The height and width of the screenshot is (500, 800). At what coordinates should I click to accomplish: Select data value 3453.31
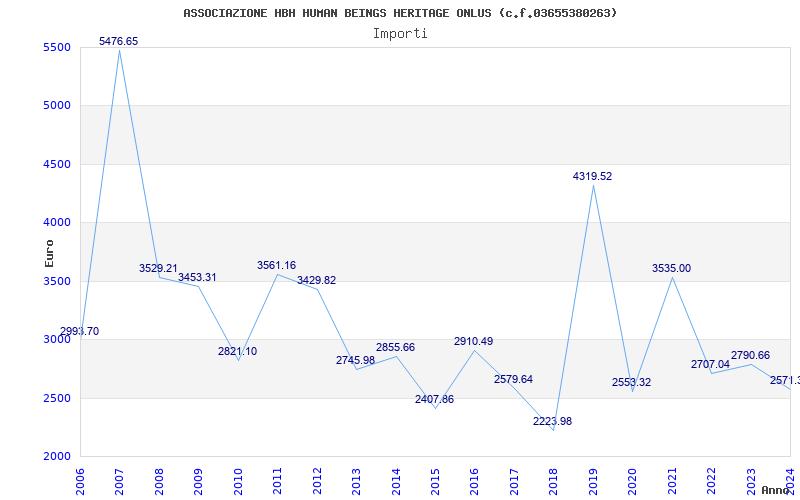click(197, 277)
